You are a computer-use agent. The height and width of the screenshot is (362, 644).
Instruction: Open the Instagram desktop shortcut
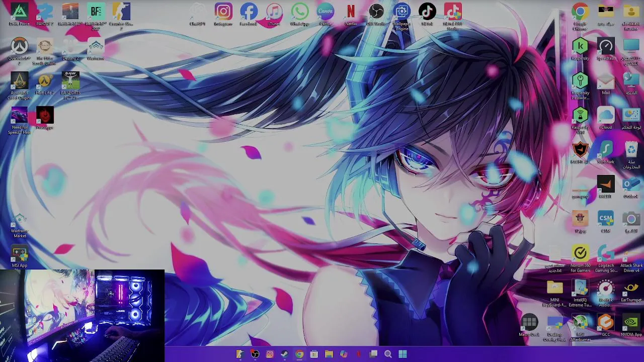[x=223, y=15]
